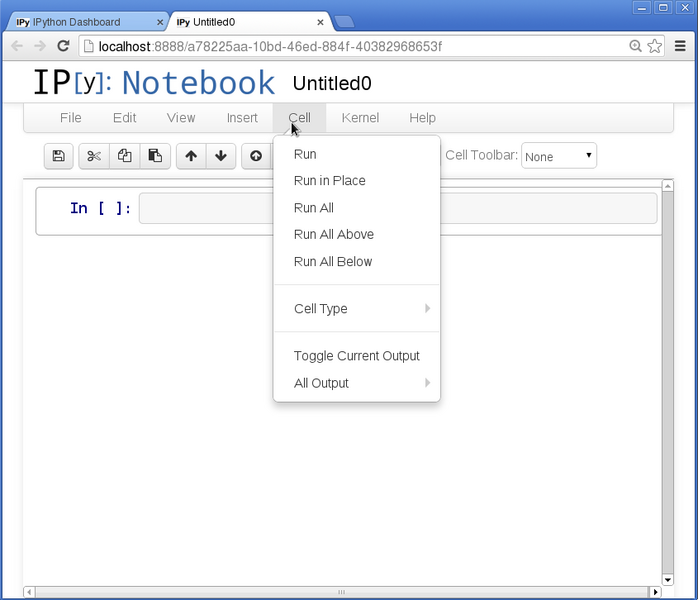698x600 pixels.
Task: Bookmark page with the star icon
Action: coord(654,46)
